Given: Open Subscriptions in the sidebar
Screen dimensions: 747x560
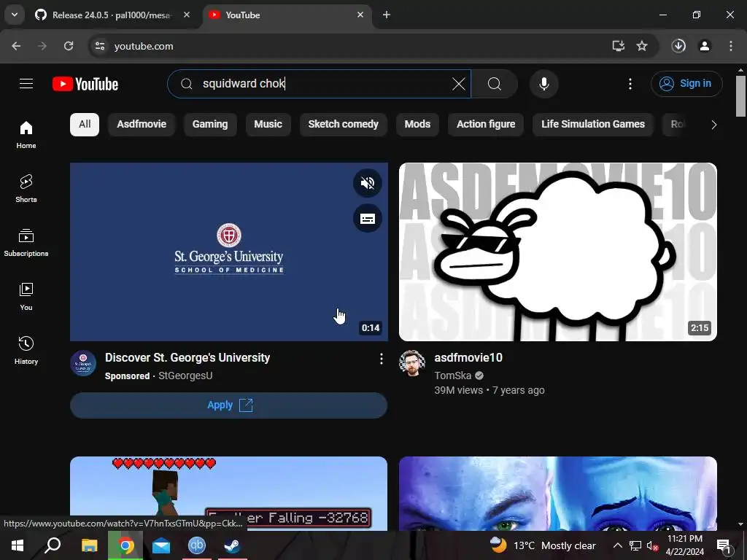Looking at the screenshot, I should click(26, 242).
